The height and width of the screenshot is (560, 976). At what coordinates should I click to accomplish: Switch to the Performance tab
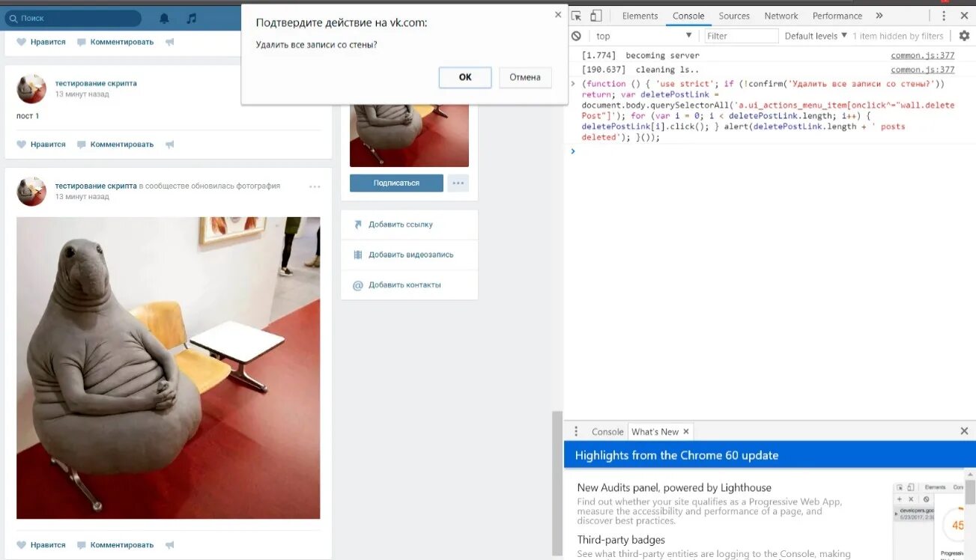pyautogui.click(x=837, y=16)
